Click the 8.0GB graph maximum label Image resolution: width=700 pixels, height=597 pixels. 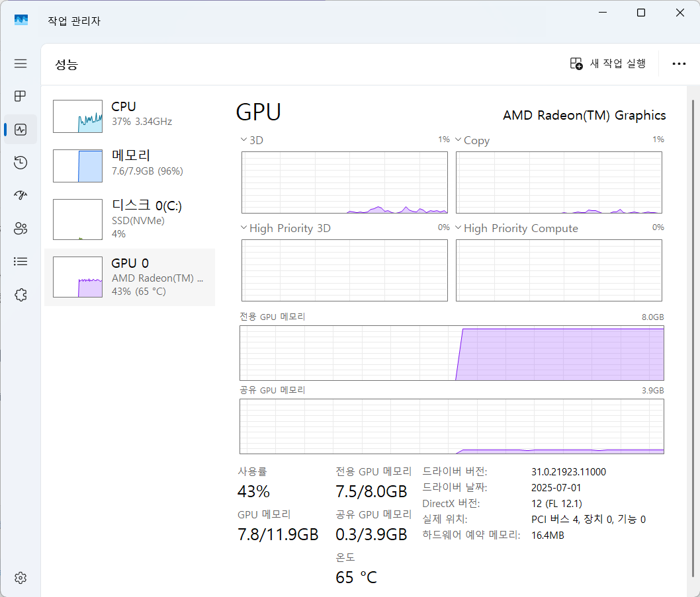[x=652, y=317]
